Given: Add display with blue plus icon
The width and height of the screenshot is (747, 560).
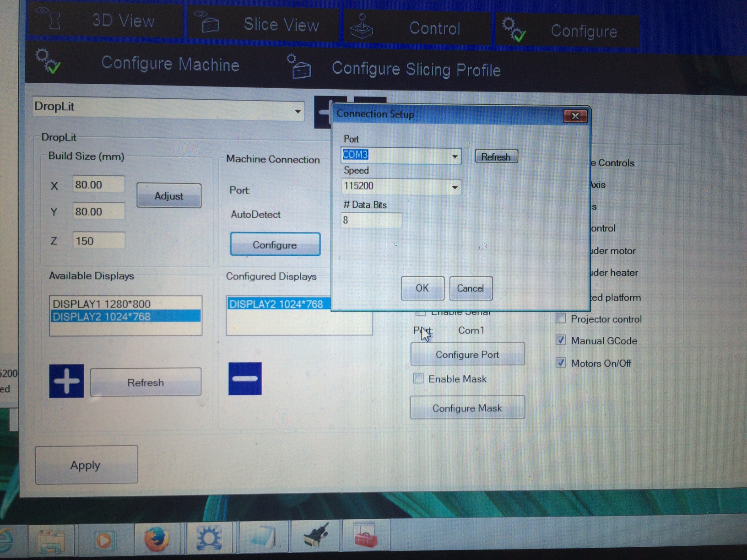Looking at the screenshot, I should [66, 381].
